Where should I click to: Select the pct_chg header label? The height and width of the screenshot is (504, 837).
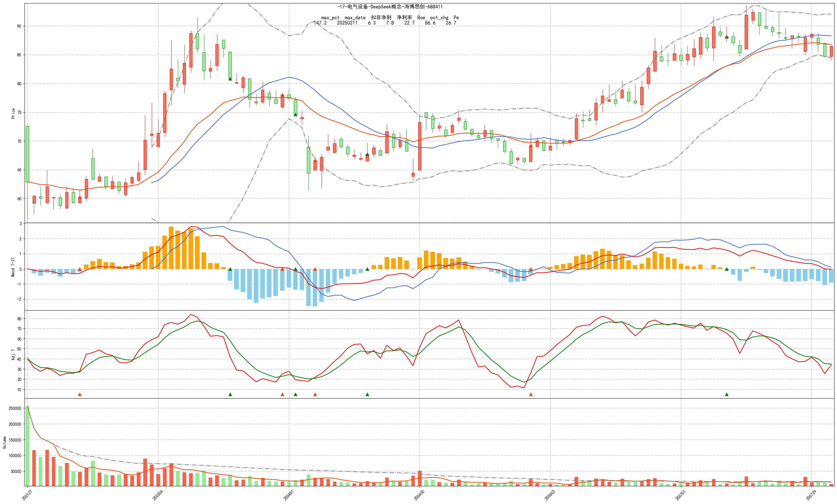coord(439,18)
